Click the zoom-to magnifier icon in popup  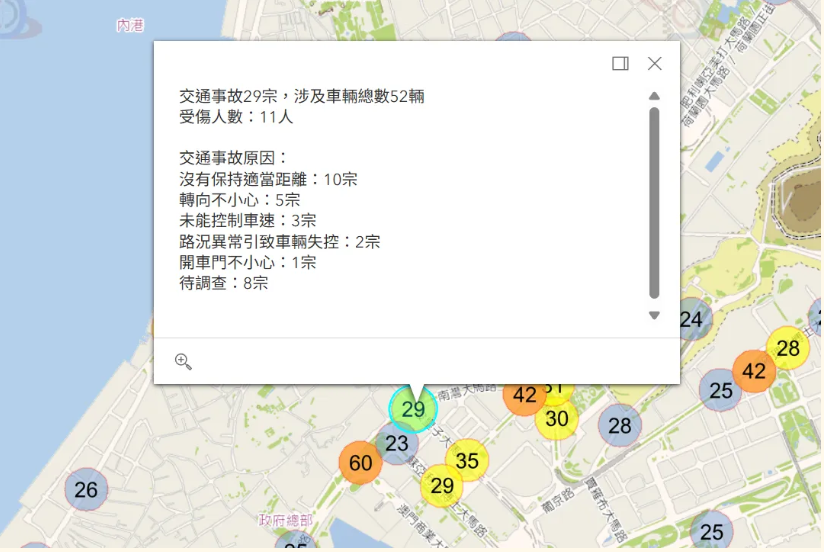click(x=183, y=361)
